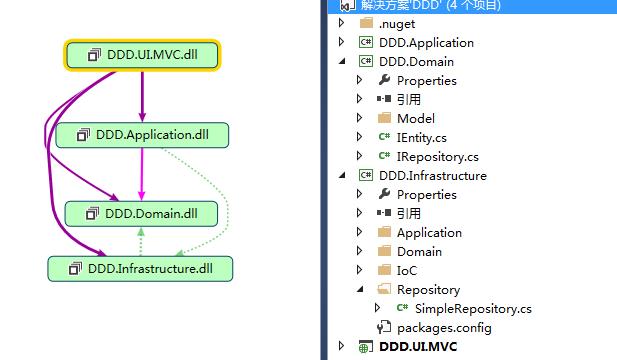Viewport: 617px width, 360px height.
Task: Click the C# file icon of SimpleRepository.cs
Action: (x=403, y=308)
